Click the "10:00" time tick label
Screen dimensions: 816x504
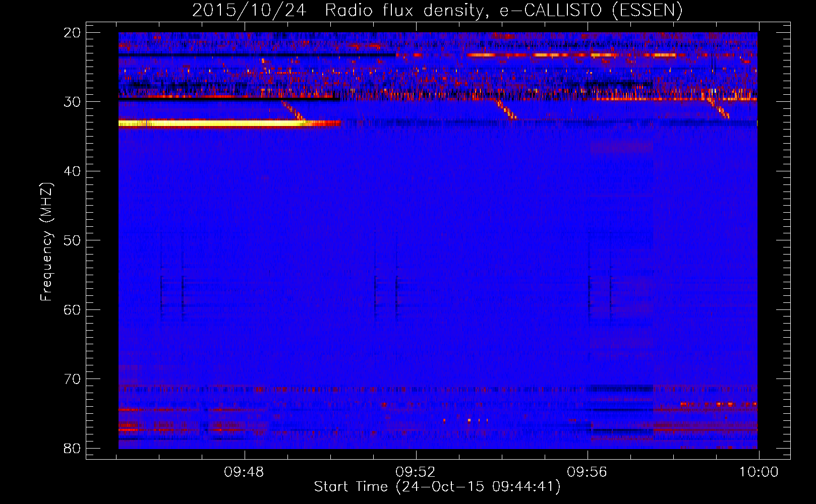click(759, 472)
